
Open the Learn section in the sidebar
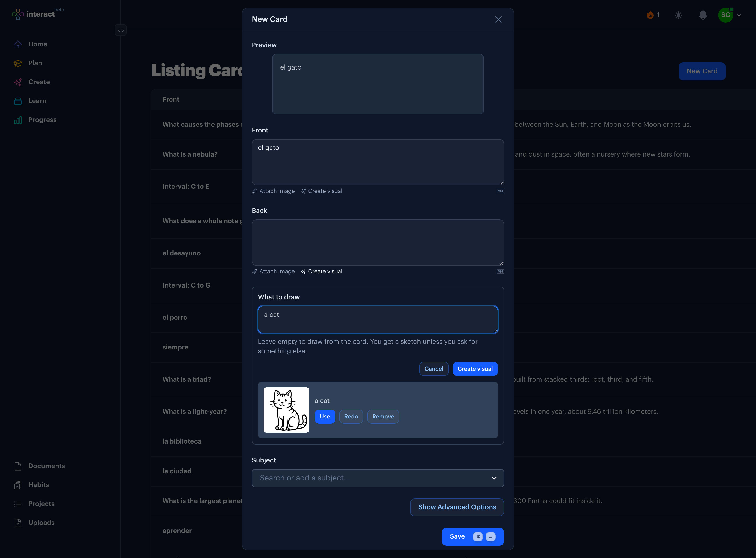tap(37, 101)
